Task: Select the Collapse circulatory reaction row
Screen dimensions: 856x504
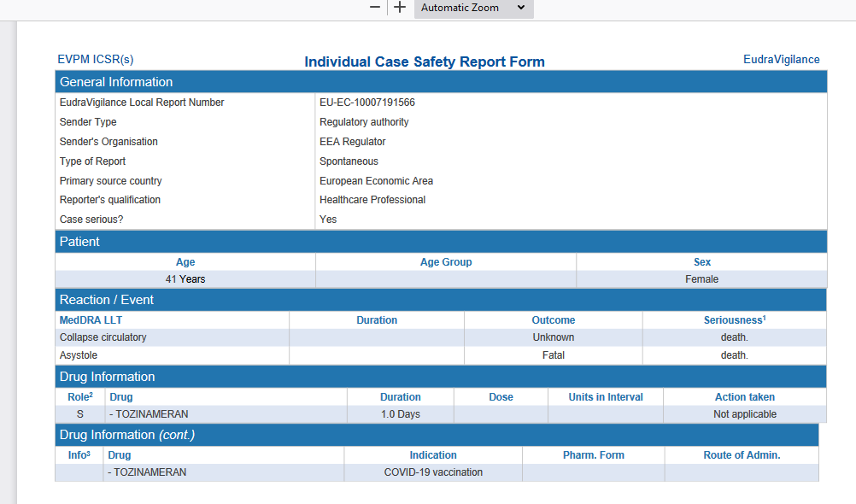Action: pos(441,337)
